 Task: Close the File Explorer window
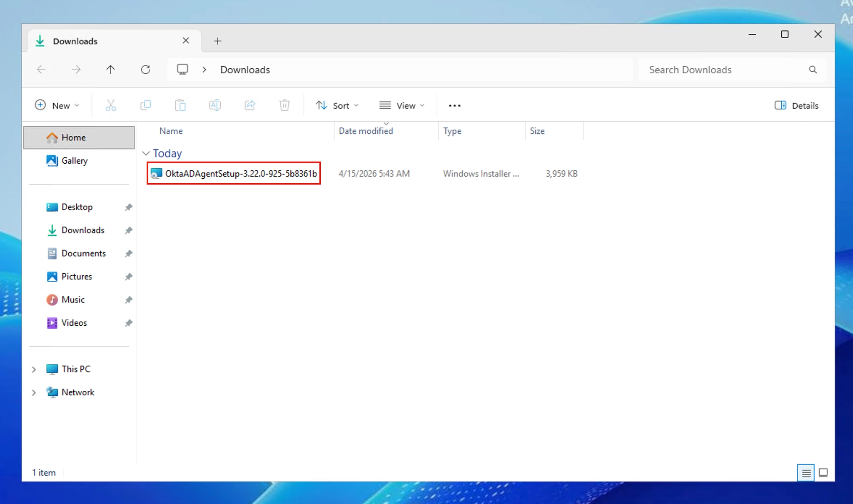tap(818, 34)
